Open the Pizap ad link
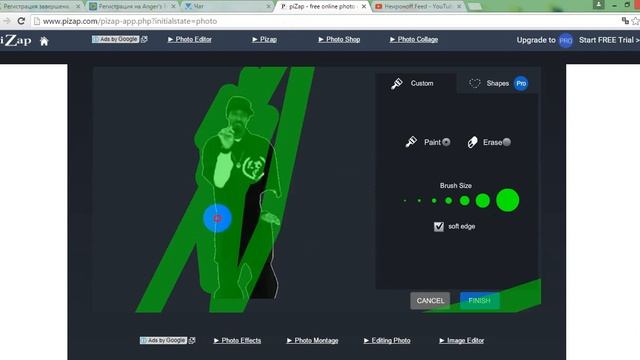The image size is (640, 360). coord(264,40)
